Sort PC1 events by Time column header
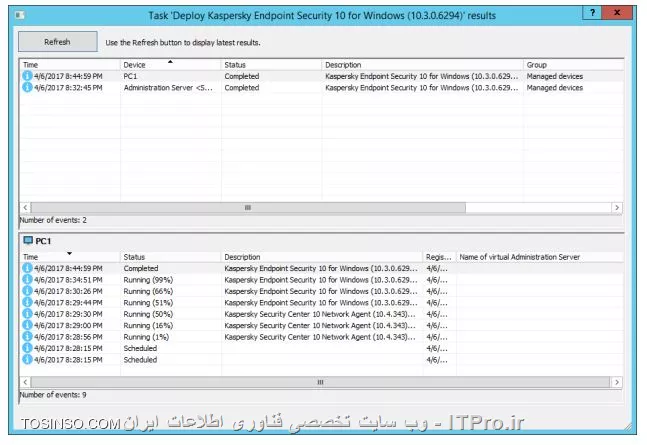Screen dimensions: 647x445 tap(69, 257)
